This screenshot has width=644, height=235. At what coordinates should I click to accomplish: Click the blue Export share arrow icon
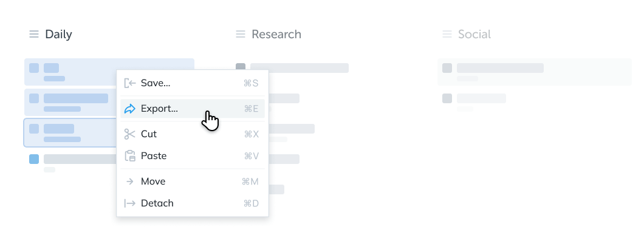tap(130, 109)
